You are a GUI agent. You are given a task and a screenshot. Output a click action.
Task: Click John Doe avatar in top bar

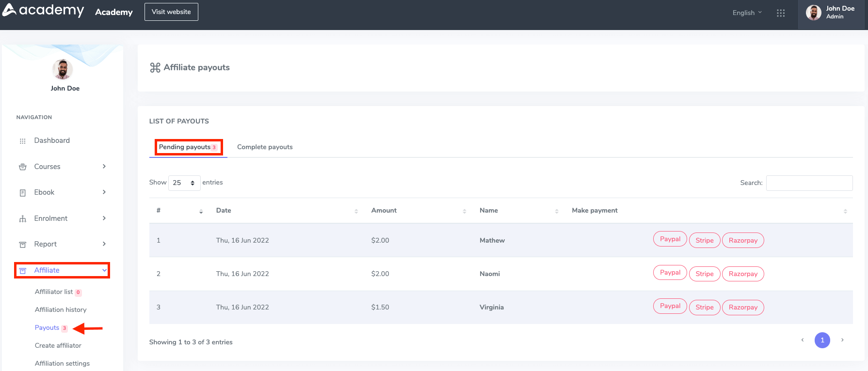pyautogui.click(x=813, y=13)
